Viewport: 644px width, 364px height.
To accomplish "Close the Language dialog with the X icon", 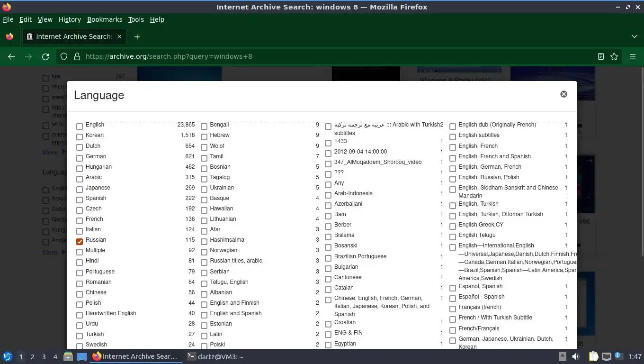I will point(563,94).
